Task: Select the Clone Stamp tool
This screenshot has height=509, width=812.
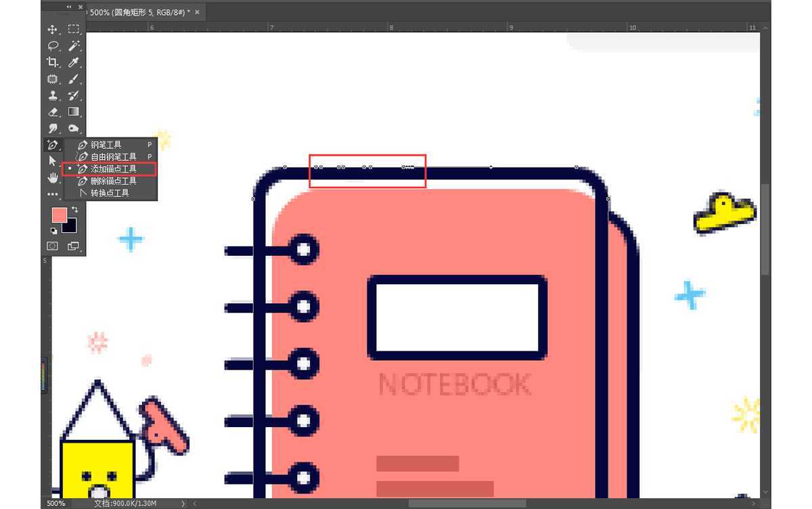Action: click(53, 95)
